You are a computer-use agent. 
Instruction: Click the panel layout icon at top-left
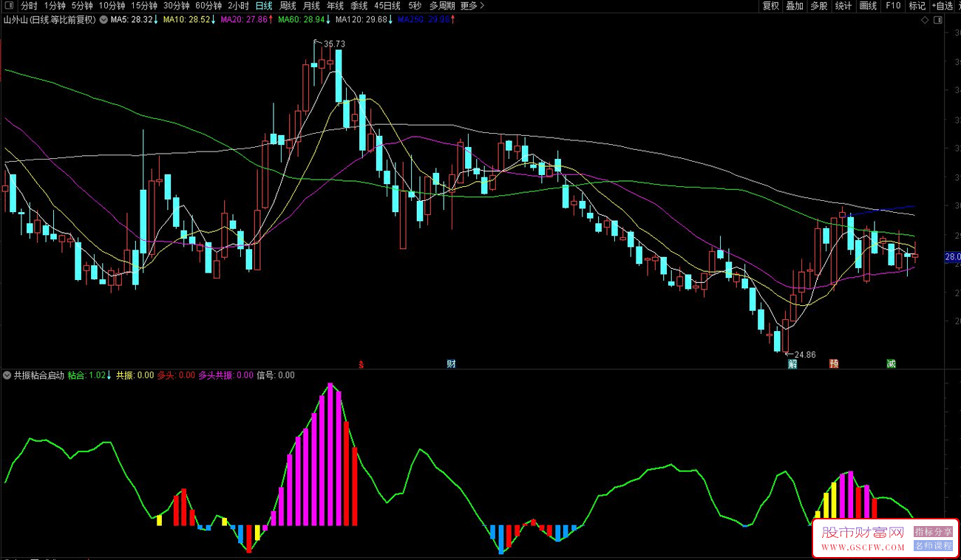pos(10,5)
